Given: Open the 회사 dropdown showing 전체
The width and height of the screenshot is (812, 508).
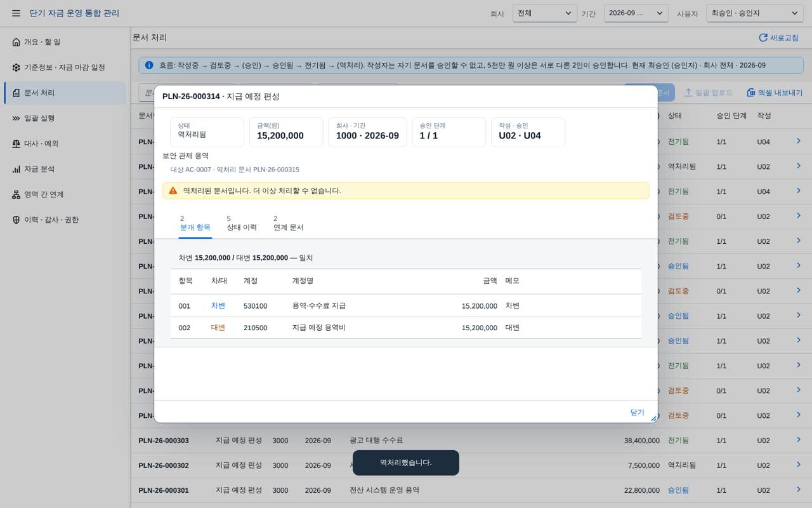Looking at the screenshot, I should click(545, 13).
